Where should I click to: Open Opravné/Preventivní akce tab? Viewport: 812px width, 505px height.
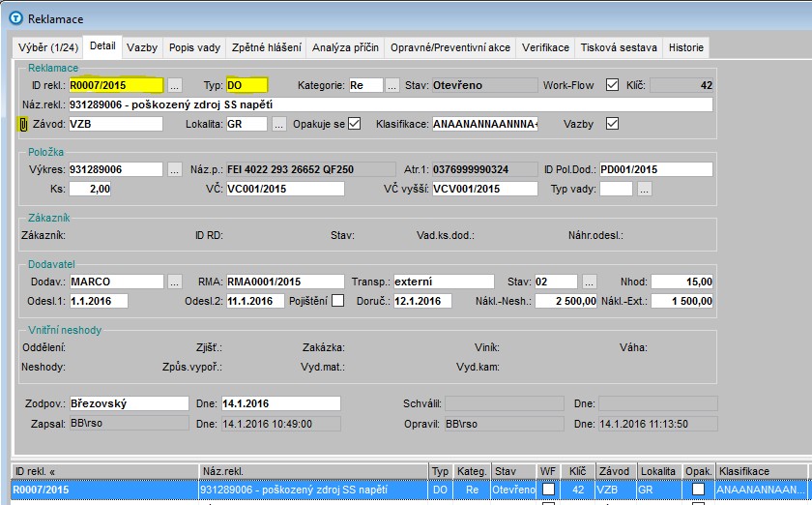(x=450, y=47)
